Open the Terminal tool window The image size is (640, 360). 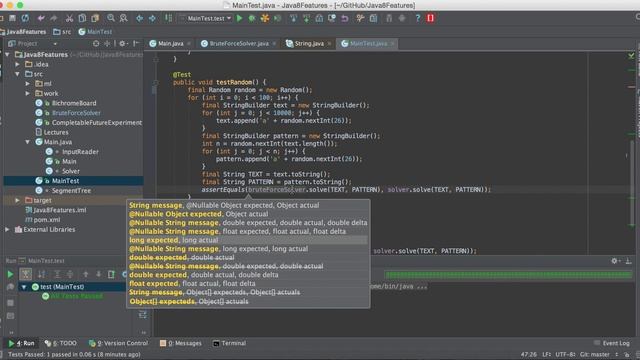pyautogui.click(x=229, y=343)
